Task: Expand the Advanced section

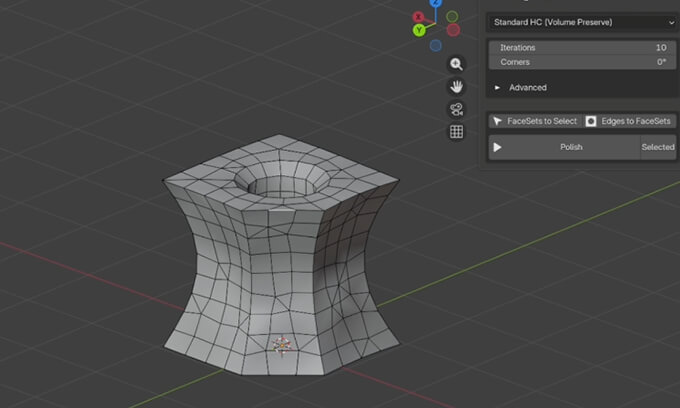Action: [528, 87]
